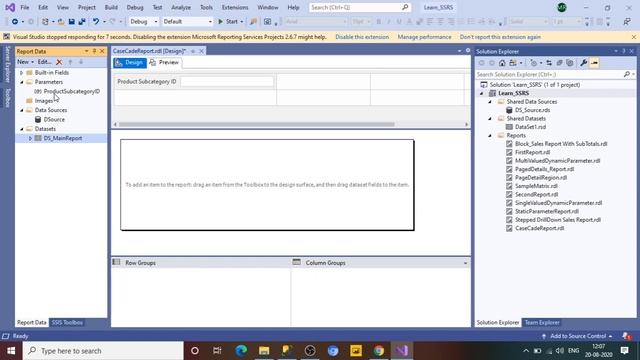Screen dimensions: 640x360
Task: Open File Explorer from the taskbar
Action: click(264, 351)
